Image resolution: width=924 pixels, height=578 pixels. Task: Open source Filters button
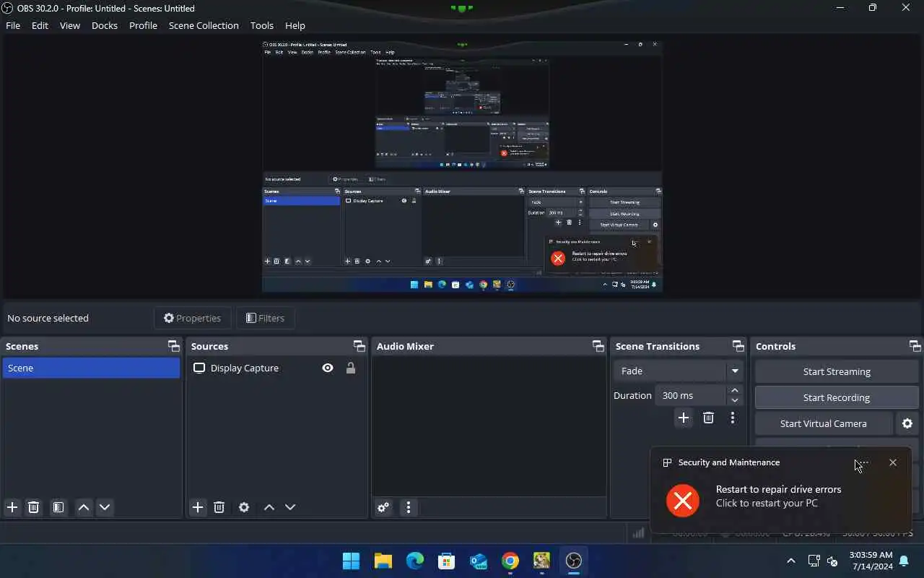coord(265,318)
